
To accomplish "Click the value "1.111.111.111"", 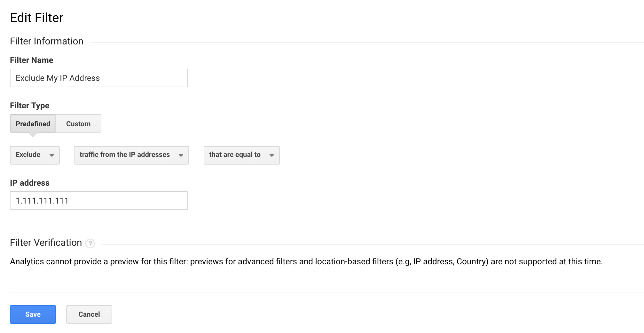I will [x=42, y=200].
